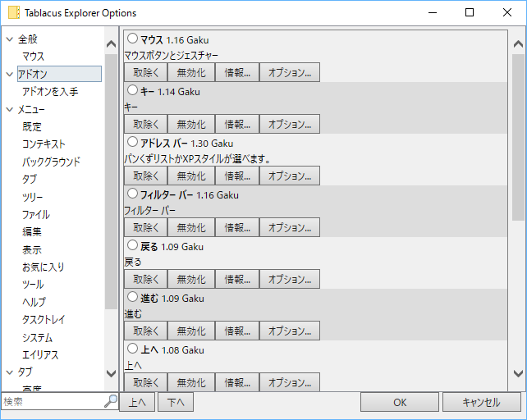Open the ツール menu settings
The image size is (527, 420).
coord(33,285)
